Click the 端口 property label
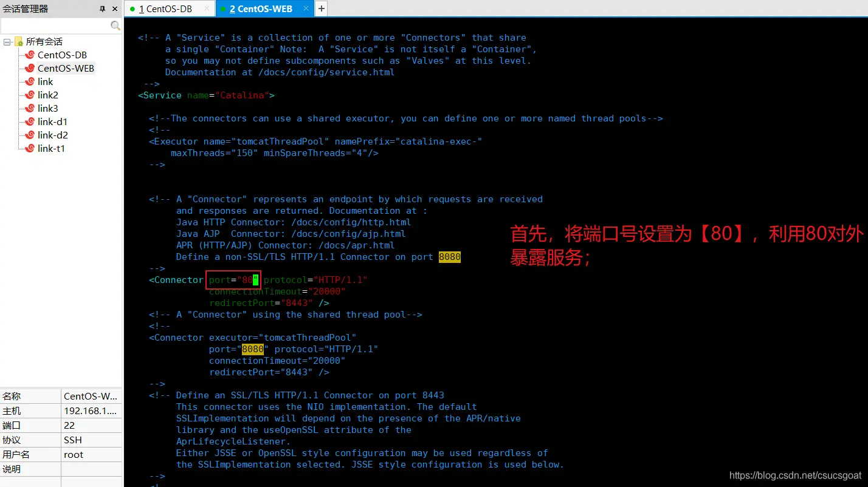This screenshot has height=487, width=868. pos(12,425)
